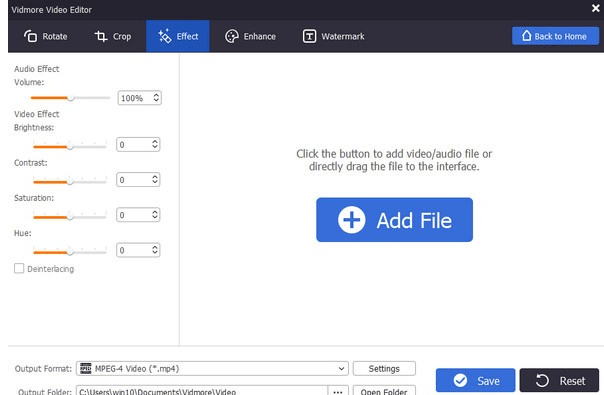Image resolution: width=604 pixels, height=395 pixels.
Task: Click the Volume percentage input field
Action: tap(139, 98)
